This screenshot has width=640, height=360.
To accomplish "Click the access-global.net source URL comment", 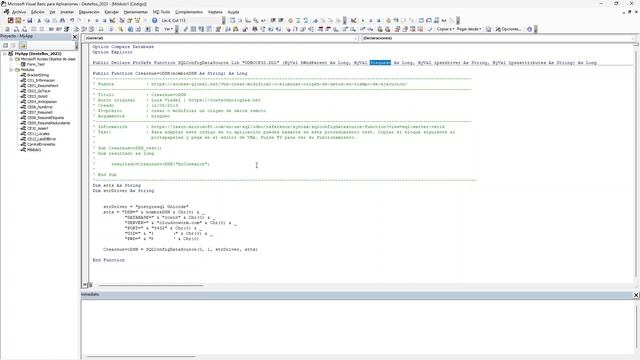I will [x=279, y=84].
